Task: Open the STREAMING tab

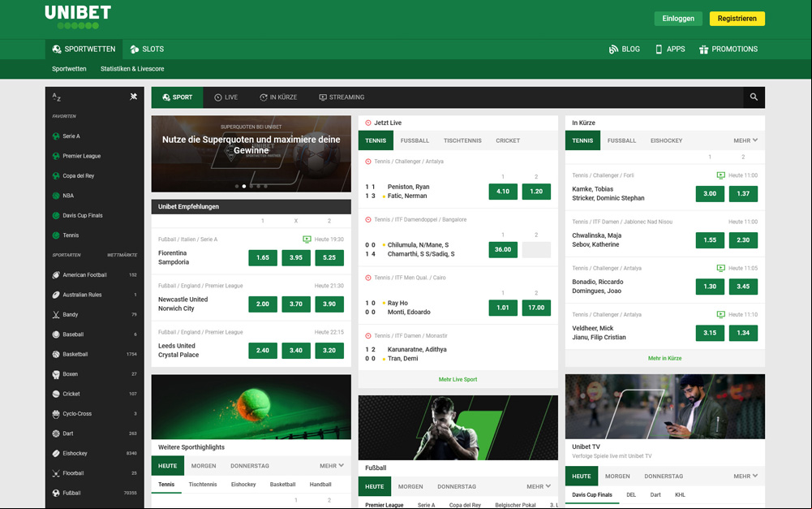Action: pos(342,97)
